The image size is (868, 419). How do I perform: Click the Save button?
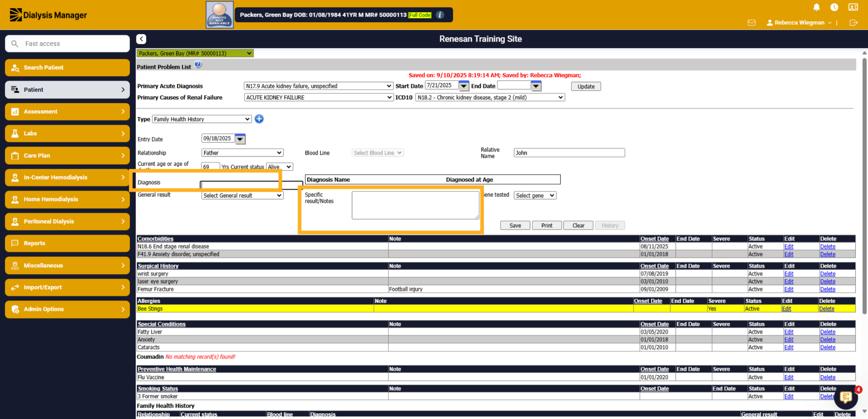[515, 226]
